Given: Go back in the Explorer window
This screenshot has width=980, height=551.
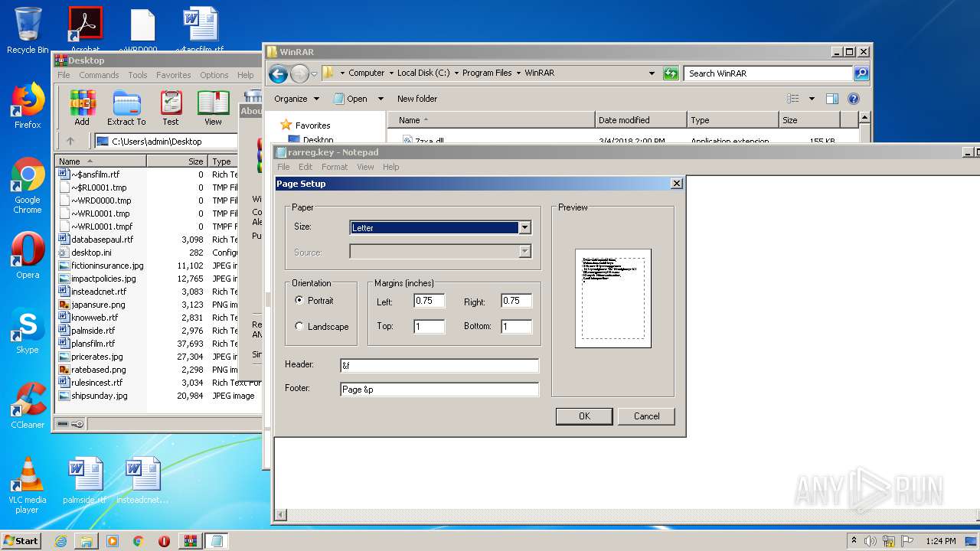Looking at the screenshot, I should [x=278, y=73].
